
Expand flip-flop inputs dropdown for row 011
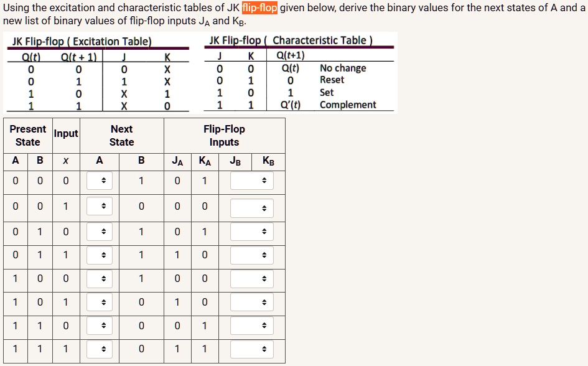click(x=252, y=255)
